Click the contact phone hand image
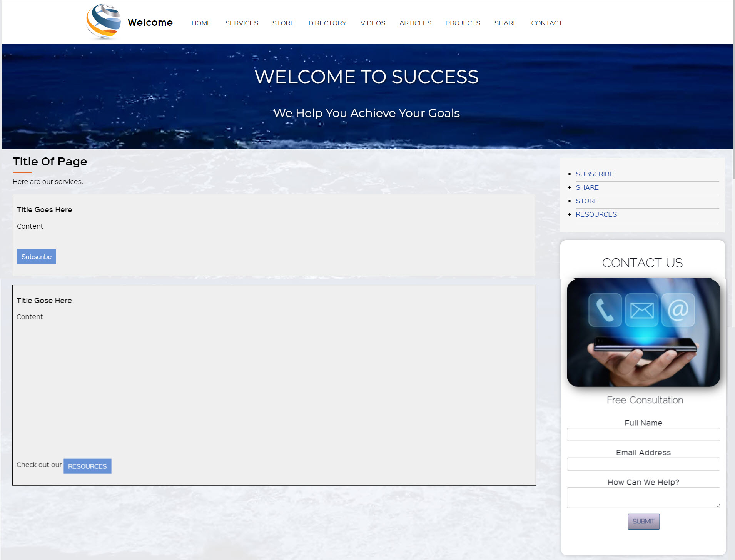The image size is (735, 560). pos(643,333)
